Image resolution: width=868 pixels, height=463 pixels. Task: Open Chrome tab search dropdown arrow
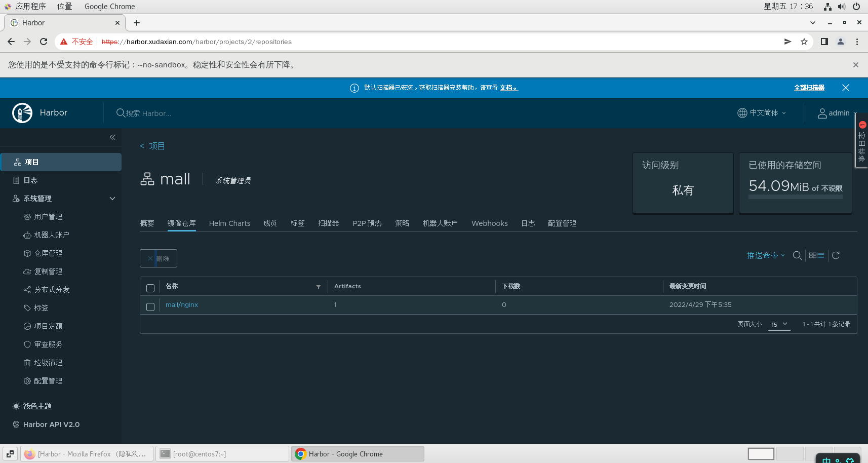[813, 23]
